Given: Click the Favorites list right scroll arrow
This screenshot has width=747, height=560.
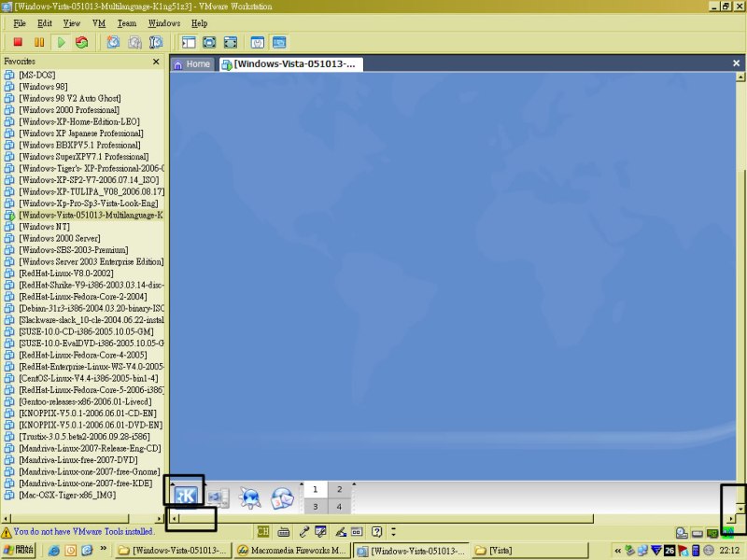Looking at the screenshot, I should [x=159, y=519].
